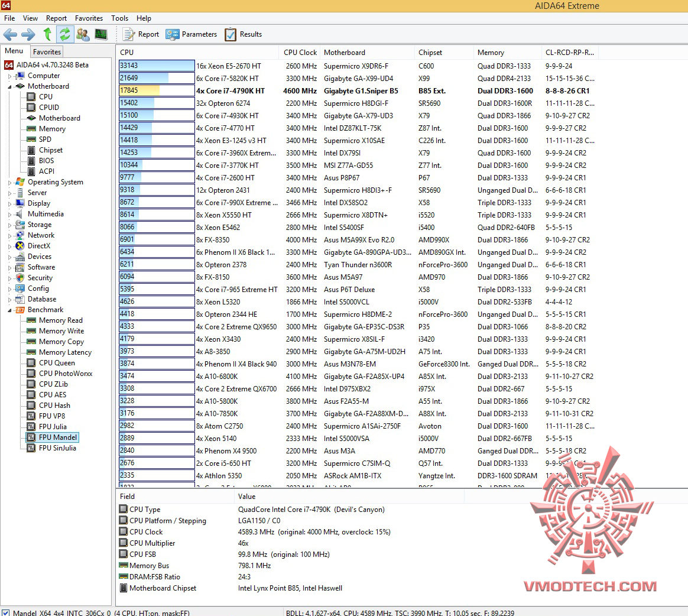Click the Forward navigation arrow
The width and height of the screenshot is (688, 616).
(x=28, y=34)
